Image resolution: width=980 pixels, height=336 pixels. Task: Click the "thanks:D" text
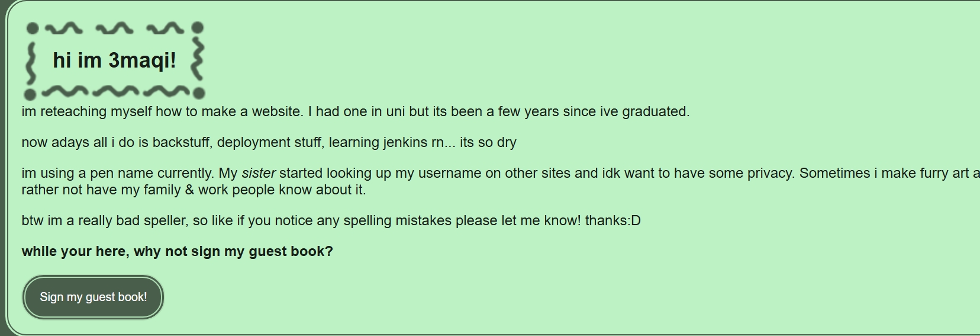click(x=612, y=220)
